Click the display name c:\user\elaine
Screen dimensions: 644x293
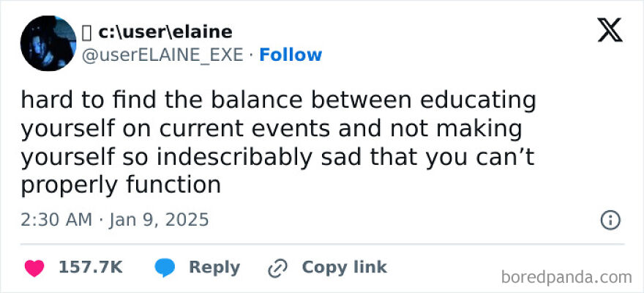164,32
